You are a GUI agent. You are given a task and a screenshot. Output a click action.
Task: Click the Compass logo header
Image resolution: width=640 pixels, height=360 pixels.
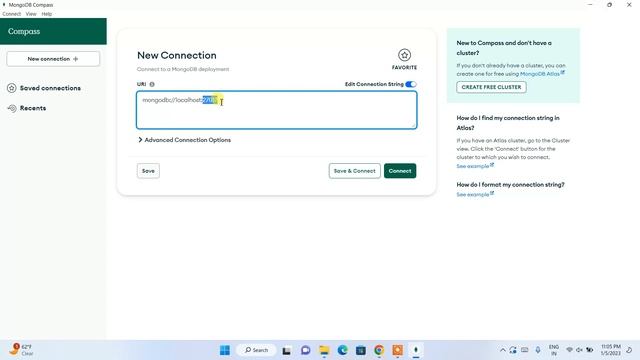[x=24, y=31]
